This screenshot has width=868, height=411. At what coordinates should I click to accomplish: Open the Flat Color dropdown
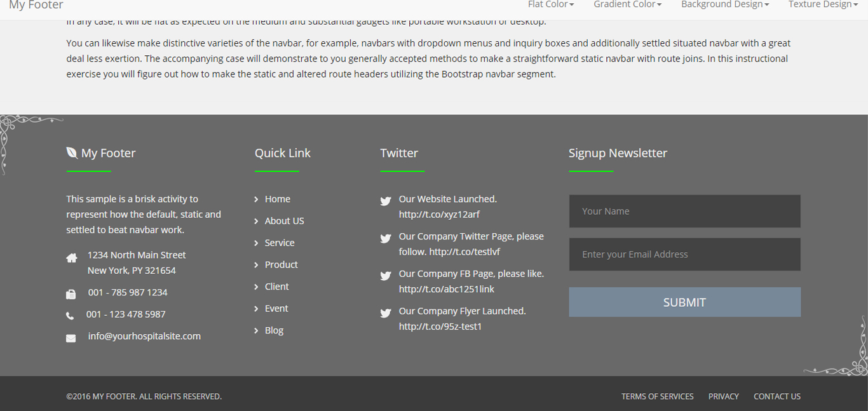coord(550,5)
